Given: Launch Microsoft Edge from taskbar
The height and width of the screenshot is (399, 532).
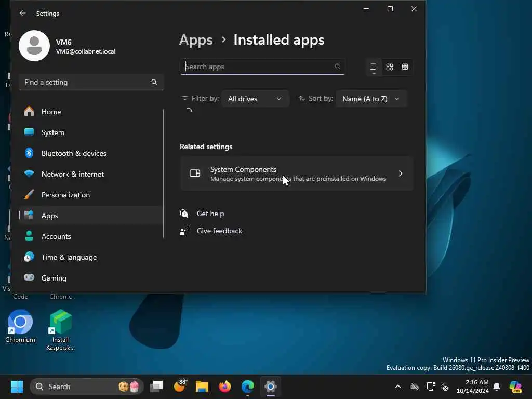Looking at the screenshot, I should pyautogui.click(x=248, y=387).
